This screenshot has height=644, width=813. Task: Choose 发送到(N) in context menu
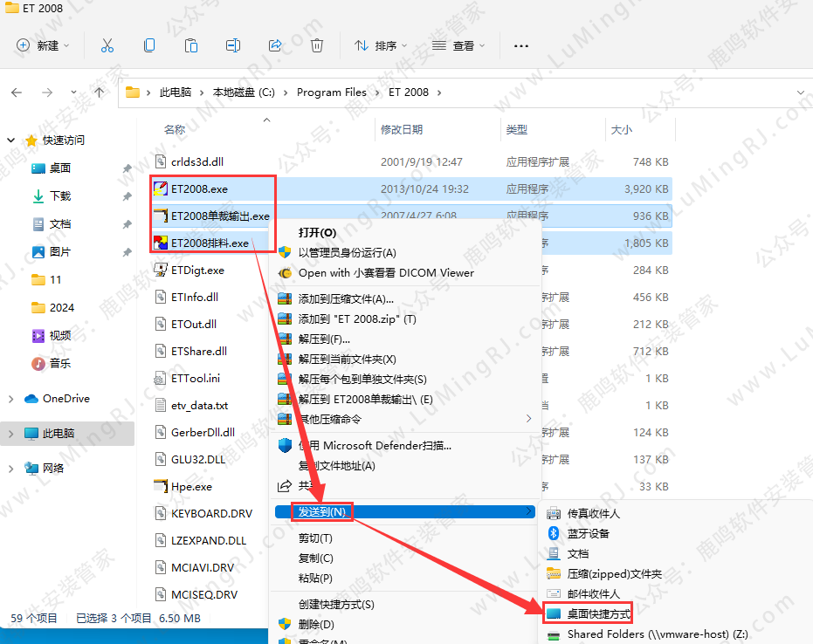click(x=322, y=511)
